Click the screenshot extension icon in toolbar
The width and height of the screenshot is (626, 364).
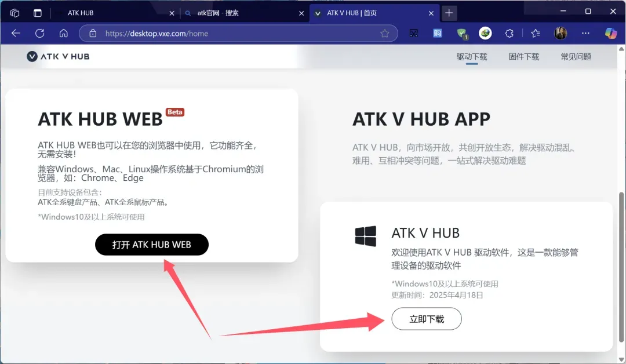point(414,33)
